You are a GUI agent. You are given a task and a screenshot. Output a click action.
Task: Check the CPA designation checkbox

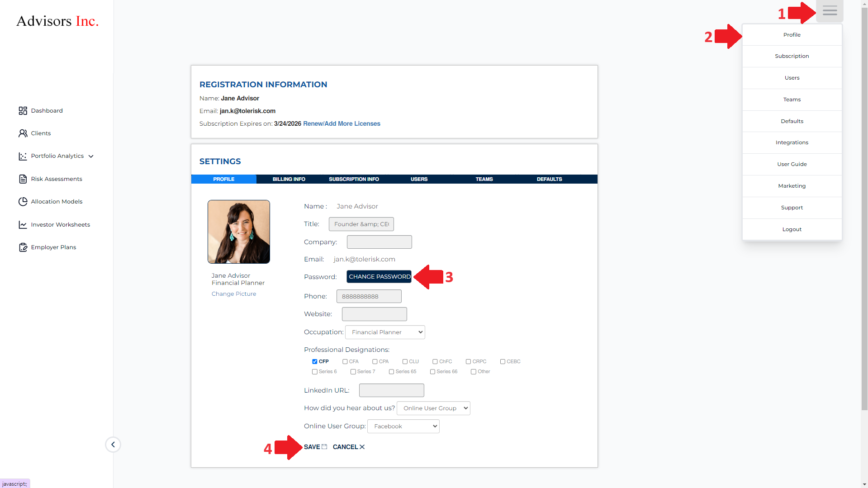point(375,362)
